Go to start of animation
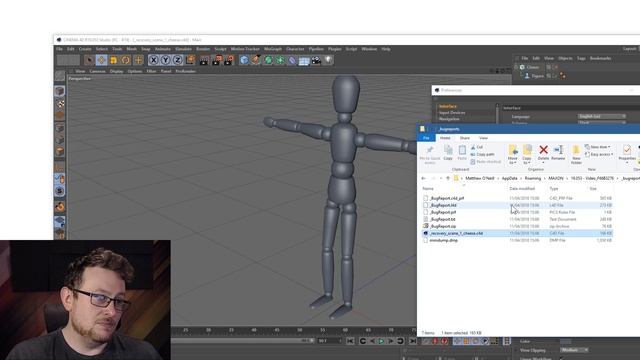Image resolution: width=640 pixels, height=360 pixels. 350,341
